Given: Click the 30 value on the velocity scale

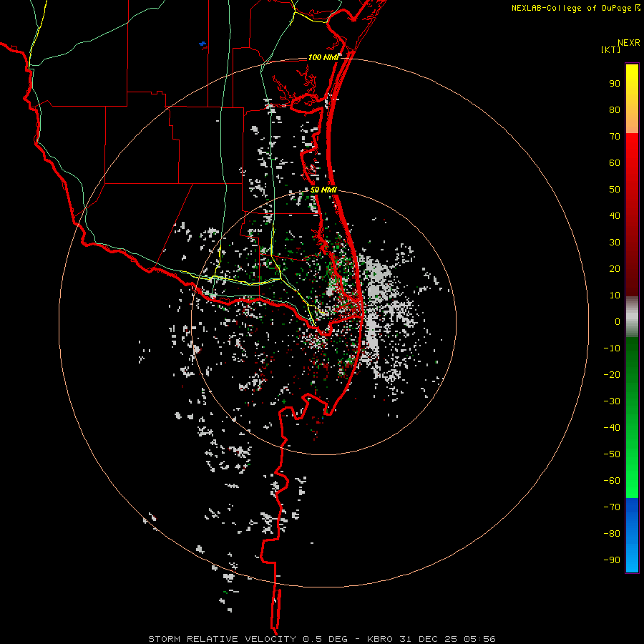Looking at the screenshot, I should [615, 243].
